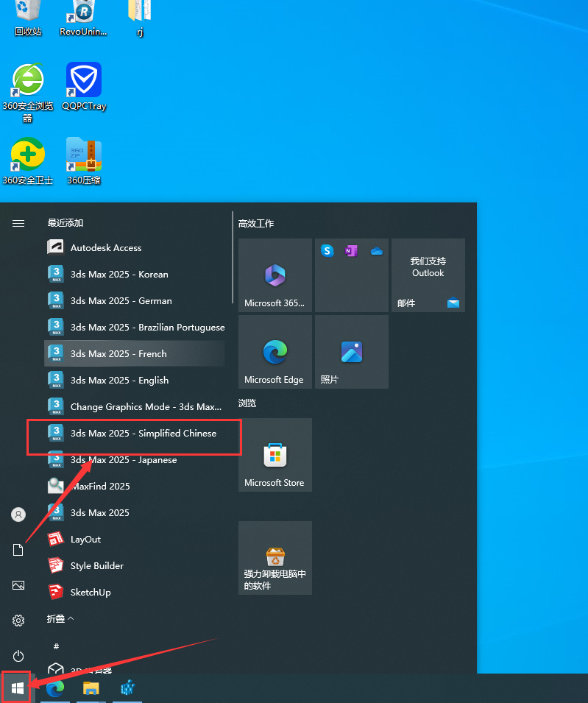588x703 pixels.
Task: Launch the 360安全浏览器 desktop shortcut
Action: [x=28, y=93]
